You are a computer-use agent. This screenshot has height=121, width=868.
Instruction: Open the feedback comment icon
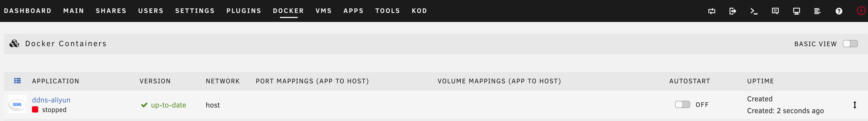pos(775,11)
